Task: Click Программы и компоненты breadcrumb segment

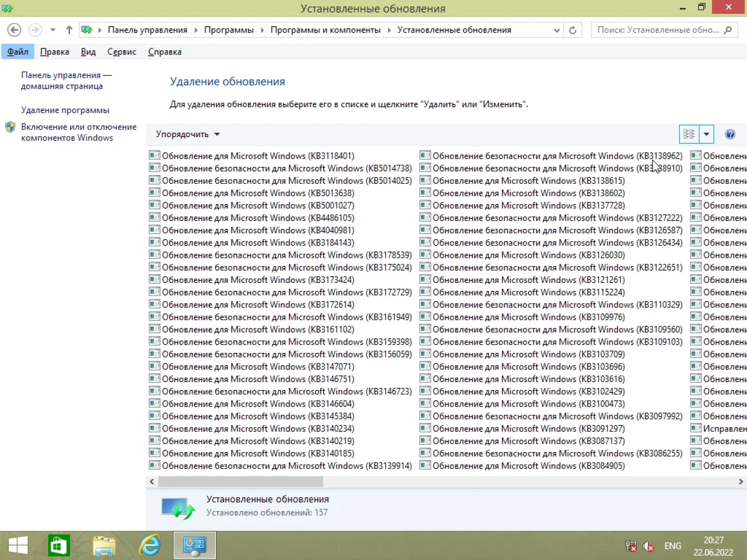Action: pyautogui.click(x=326, y=30)
